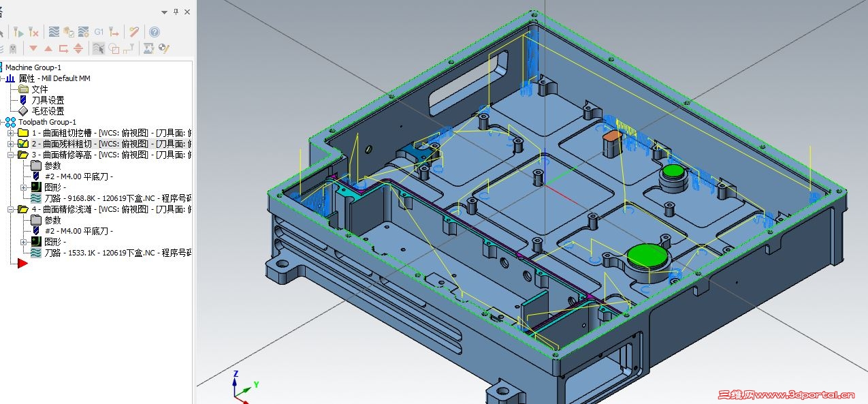Image resolution: width=868 pixels, height=404 pixels.
Task: Show only associative geometry icon
Action: coord(114,48)
